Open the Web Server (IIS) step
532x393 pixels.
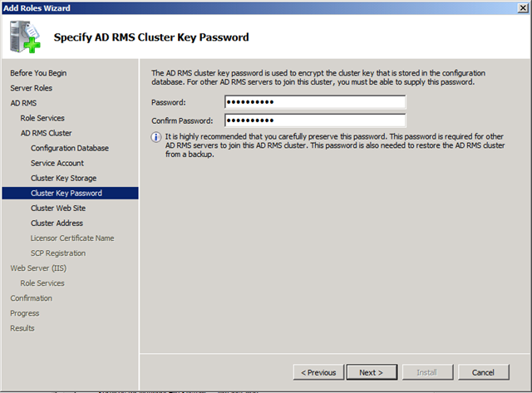(x=38, y=268)
